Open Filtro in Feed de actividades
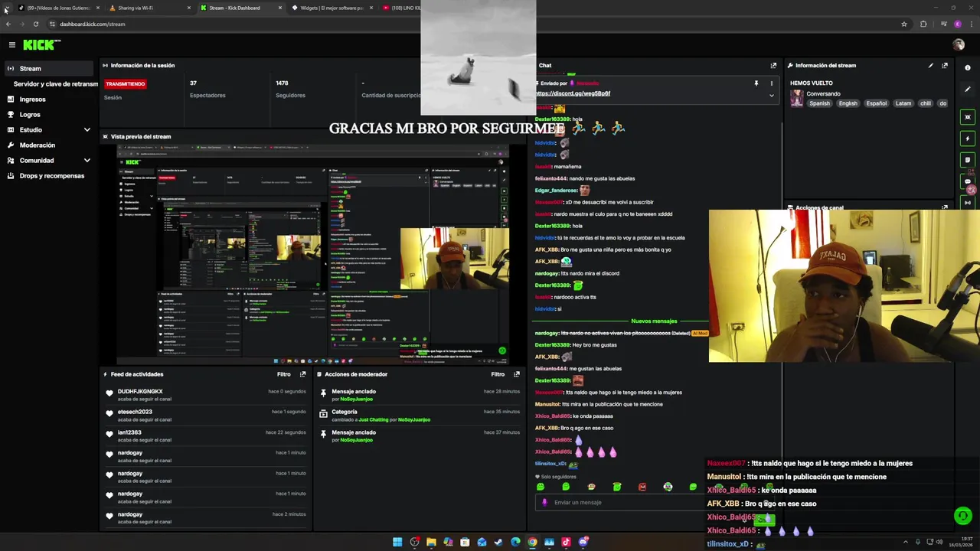Viewport: 980px width, 551px height. click(283, 374)
